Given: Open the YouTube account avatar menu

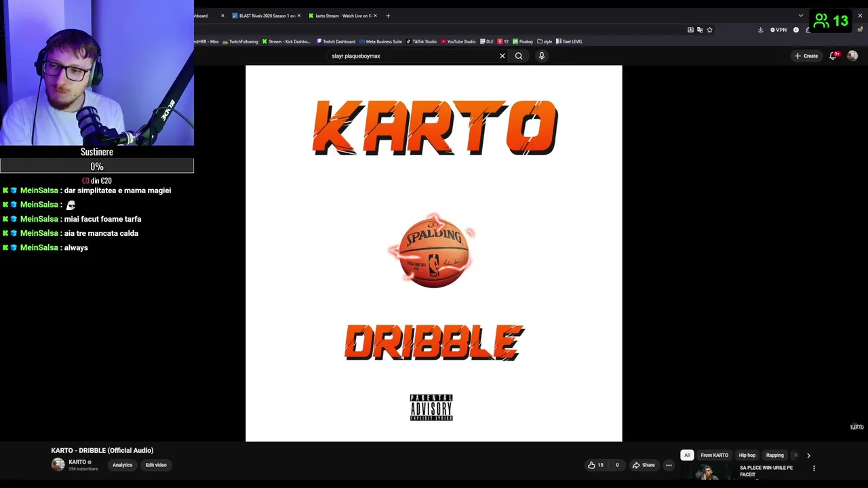Looking at the screenshot, I should 852,56.
